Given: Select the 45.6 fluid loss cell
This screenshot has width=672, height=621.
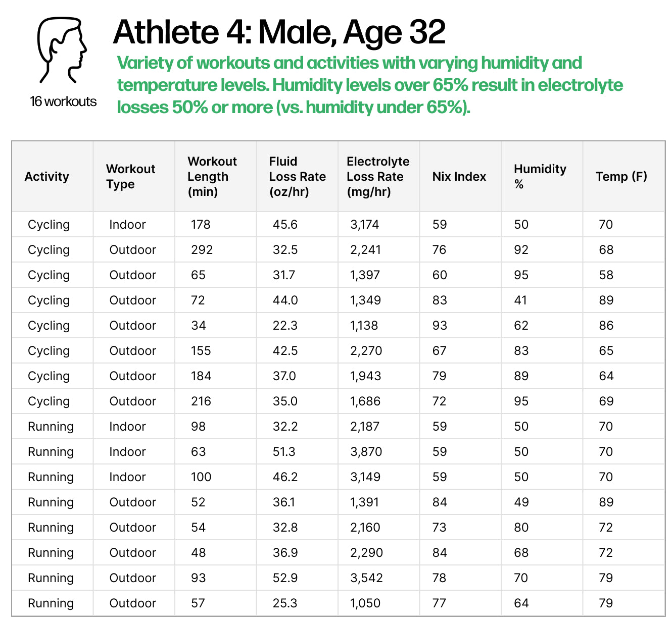Looking at the screenshot, I should click(285, 225).
